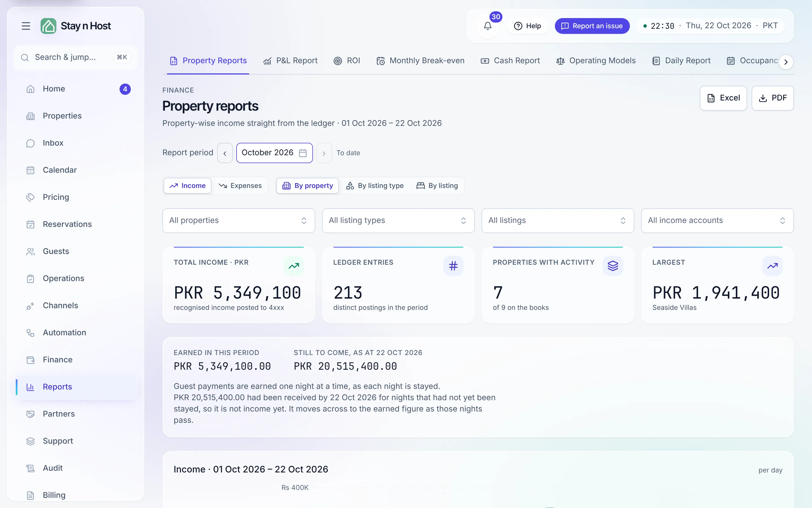Open the All properties dropdown
812x508 pixels.
(x=239, y=220)
